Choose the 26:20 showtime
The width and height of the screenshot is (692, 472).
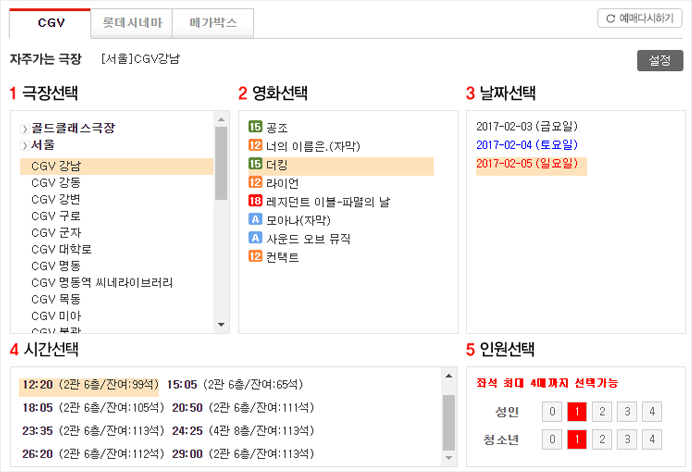(x=93, y=454)
